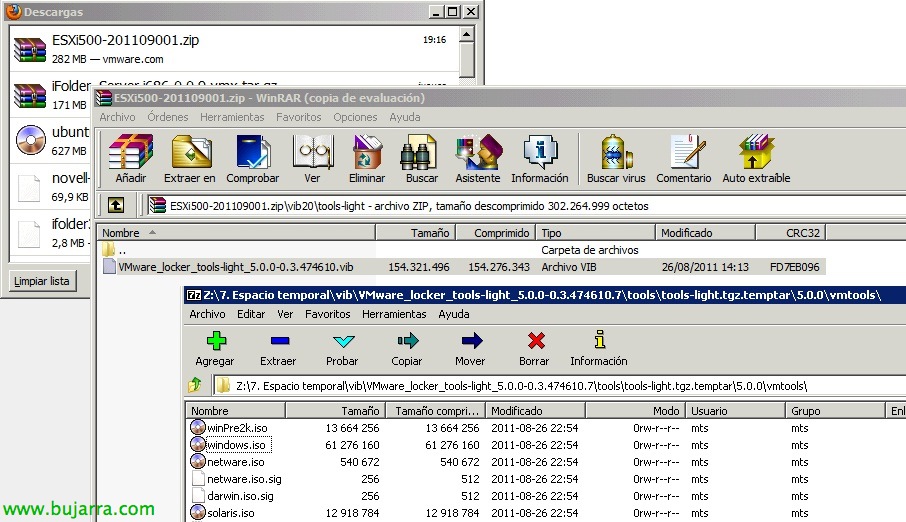Open Archivo menu in WinRAR
Screen dimensions: 906x522
(x=117, y=117)
